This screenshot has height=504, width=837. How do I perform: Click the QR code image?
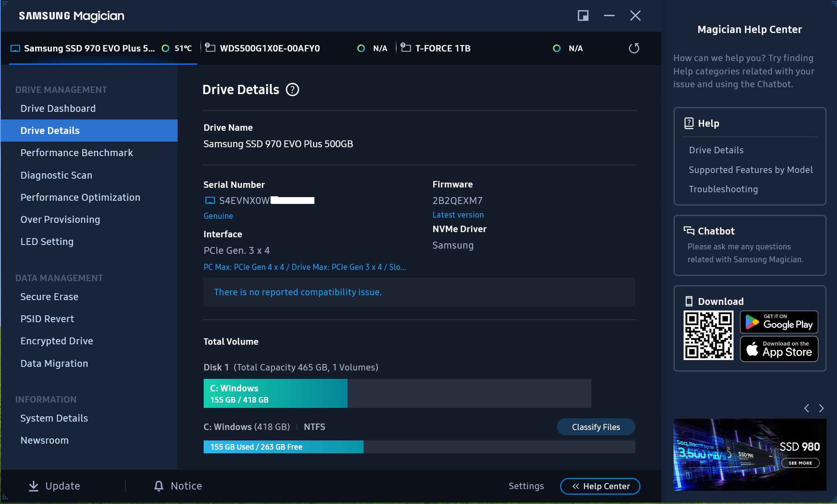click(x=708, y=335)
